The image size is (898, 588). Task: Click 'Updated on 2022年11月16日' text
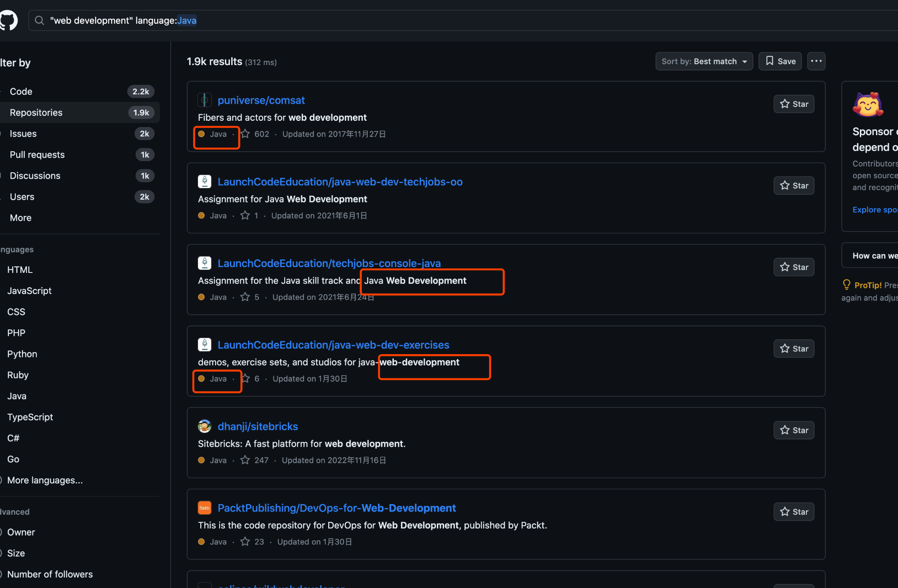pos(334,461)
